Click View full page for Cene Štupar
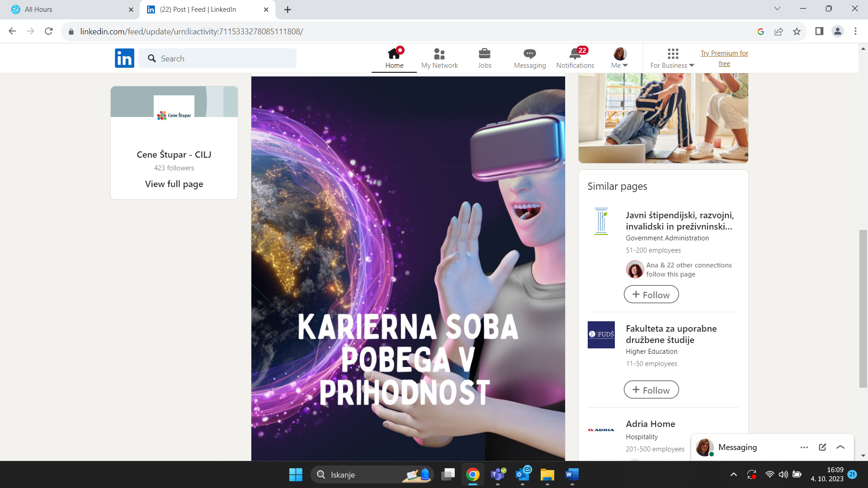The height and width of the screenshot is (488, 868). coord(174,184)
